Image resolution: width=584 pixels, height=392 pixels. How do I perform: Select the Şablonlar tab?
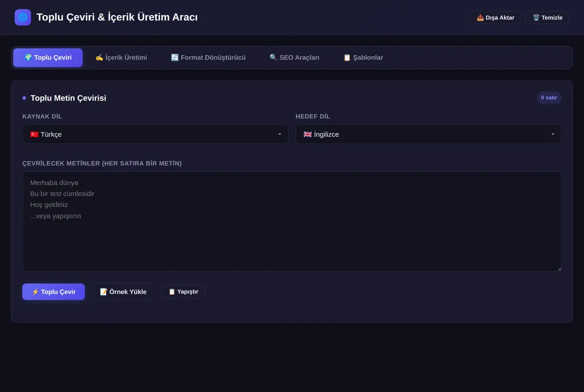[363, 57]
